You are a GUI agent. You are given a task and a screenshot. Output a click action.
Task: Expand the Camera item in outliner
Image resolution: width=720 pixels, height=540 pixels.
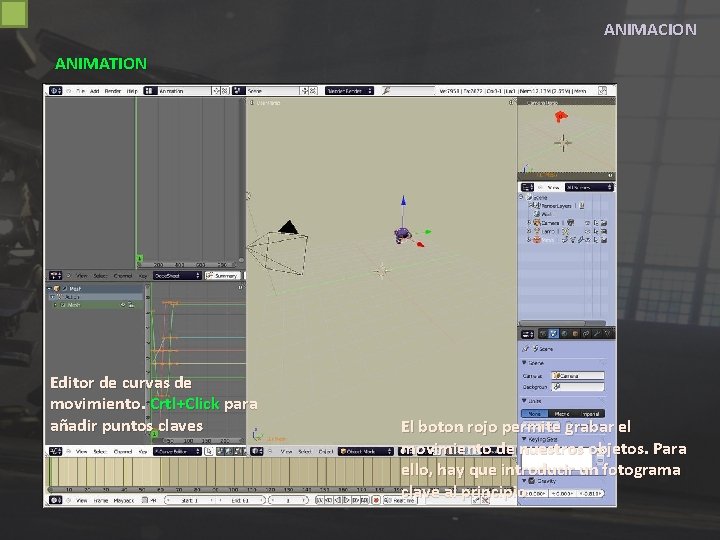(529, 223)
